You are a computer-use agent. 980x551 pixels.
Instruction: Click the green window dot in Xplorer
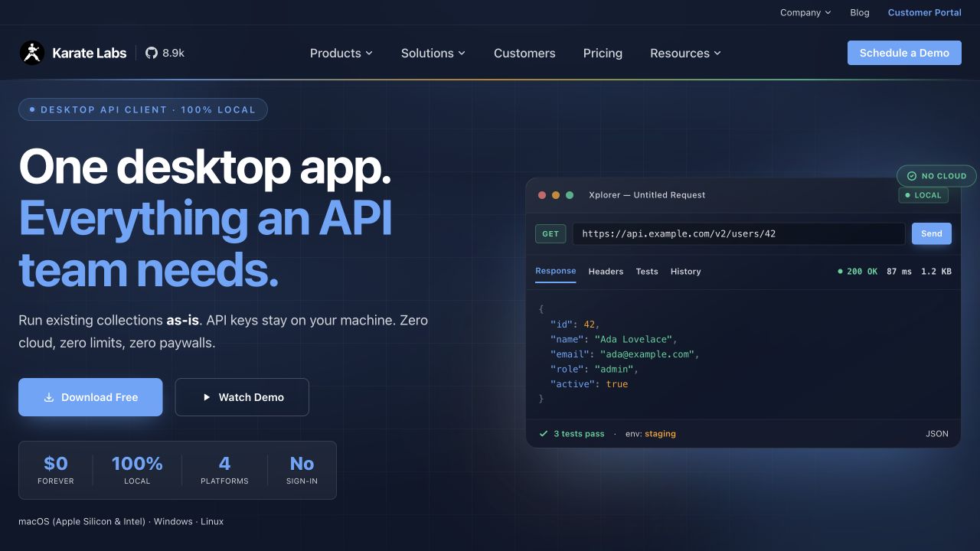coord(570,195)
